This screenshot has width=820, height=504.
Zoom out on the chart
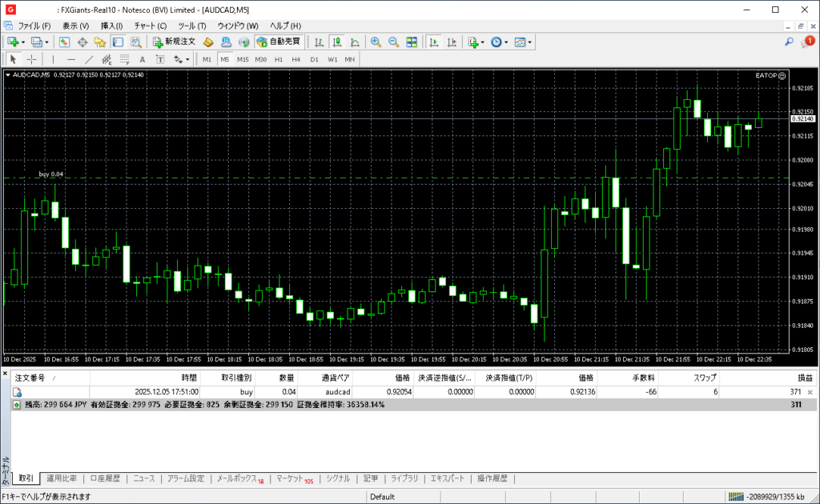[x=393, y=42]
